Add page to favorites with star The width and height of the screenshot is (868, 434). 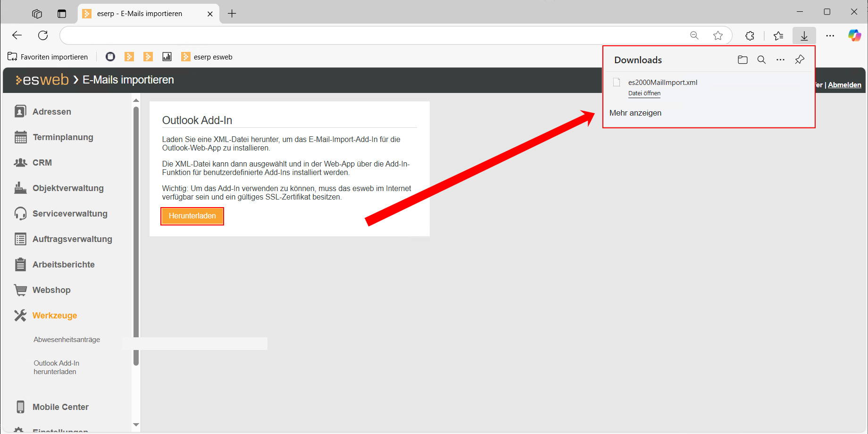[x=718, y=35]
